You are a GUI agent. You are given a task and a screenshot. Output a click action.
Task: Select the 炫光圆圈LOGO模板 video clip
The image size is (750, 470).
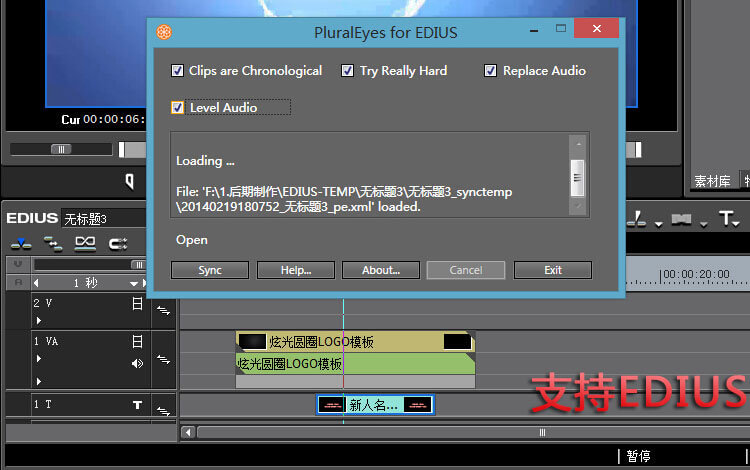tap(355, 342)
